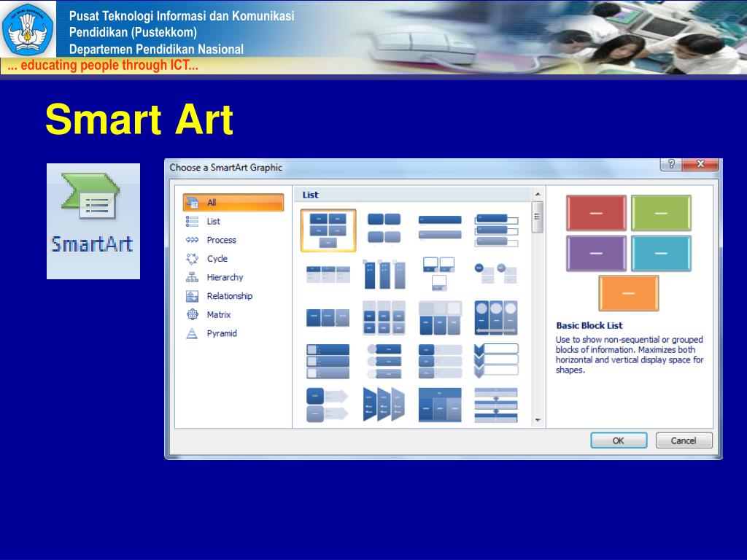Pick the Grouped List layout with three columns of boxes
747x560 pixels.
coord(384,318)
